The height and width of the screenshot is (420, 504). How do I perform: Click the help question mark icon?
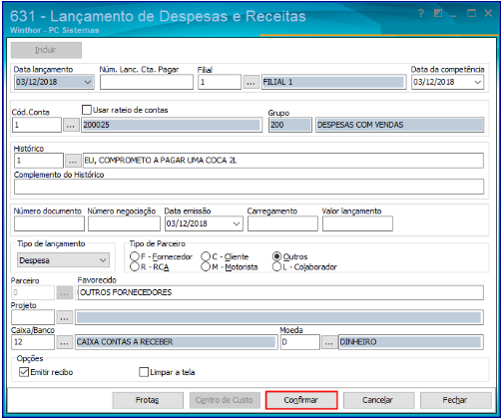pos(421,14)
